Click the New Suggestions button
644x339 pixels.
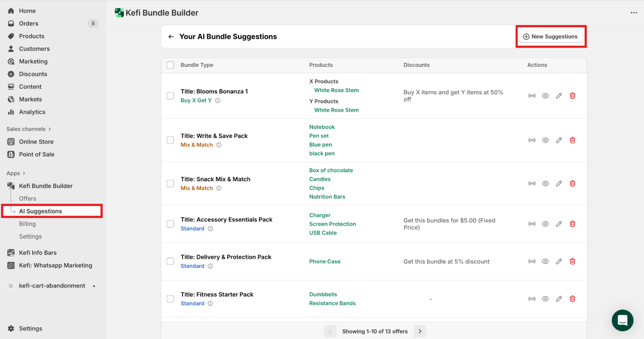(x=551, y=37)
